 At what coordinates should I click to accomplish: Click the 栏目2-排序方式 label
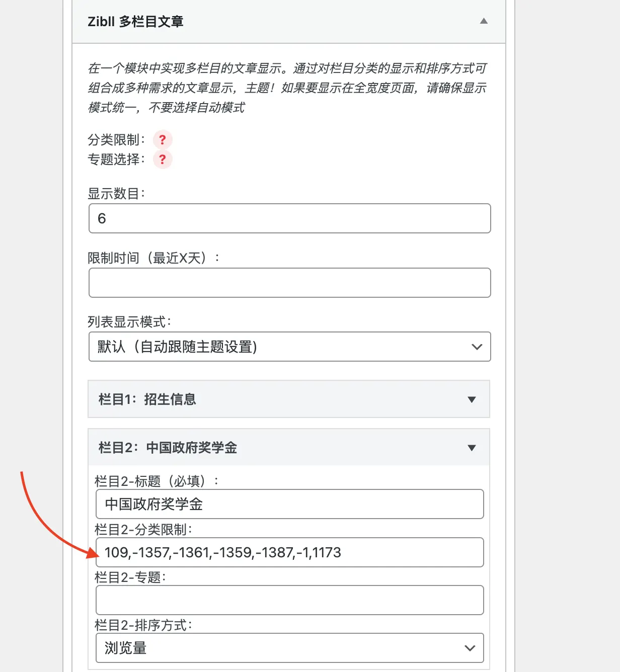pos(143,625)
